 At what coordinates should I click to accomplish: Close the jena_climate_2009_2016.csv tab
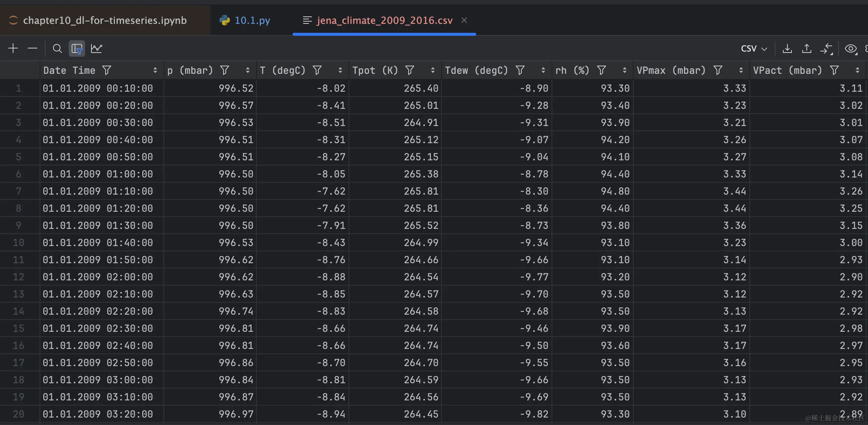pyautogui.click(x=464, y=20)
